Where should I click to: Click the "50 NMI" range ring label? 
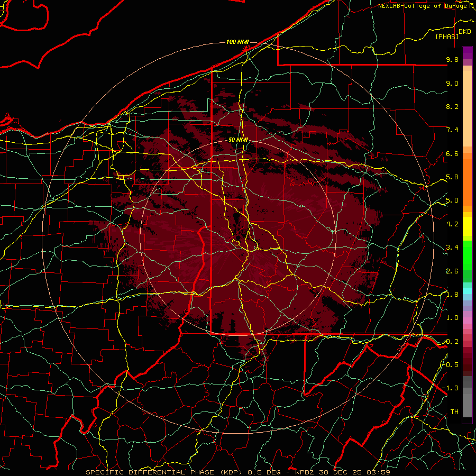tap(238, 140)
